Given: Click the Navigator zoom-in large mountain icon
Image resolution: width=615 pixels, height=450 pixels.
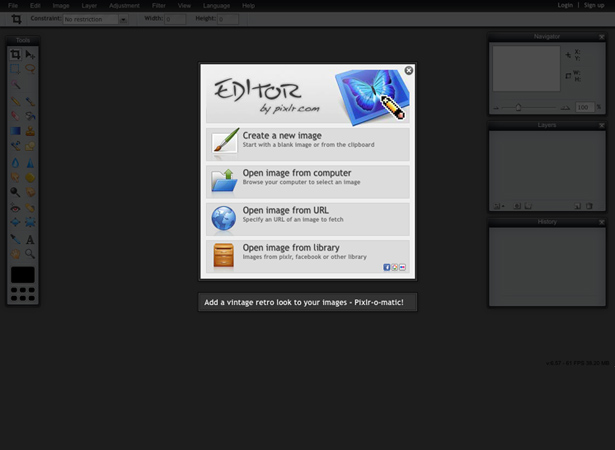Looking at the screenshot, I should click(565, 107).
